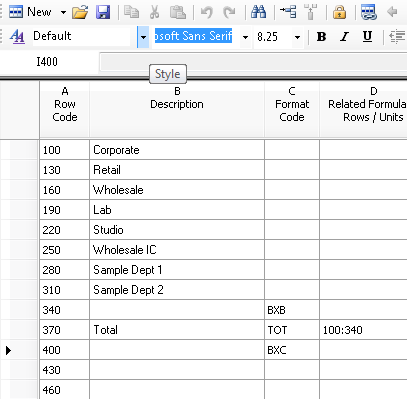Click the back arrow icon

pos(392,12)
